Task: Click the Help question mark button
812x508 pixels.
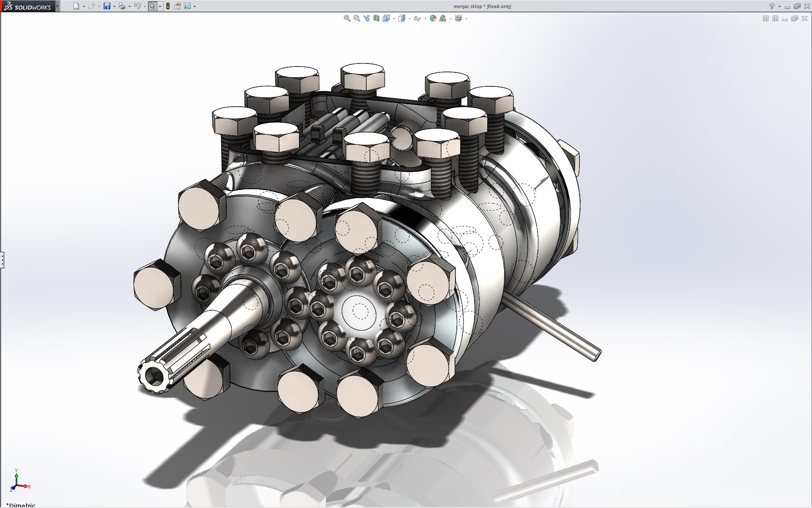Action: (x=772, y=6)
